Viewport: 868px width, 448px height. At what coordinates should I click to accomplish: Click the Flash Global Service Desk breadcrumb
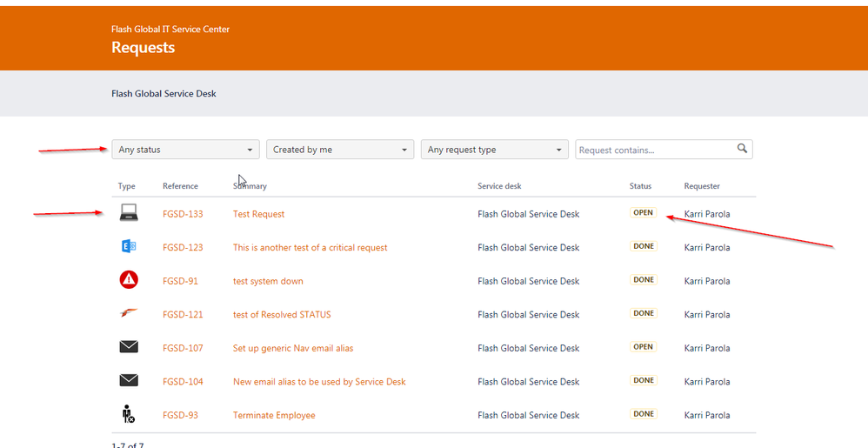(x=164, y=94)
